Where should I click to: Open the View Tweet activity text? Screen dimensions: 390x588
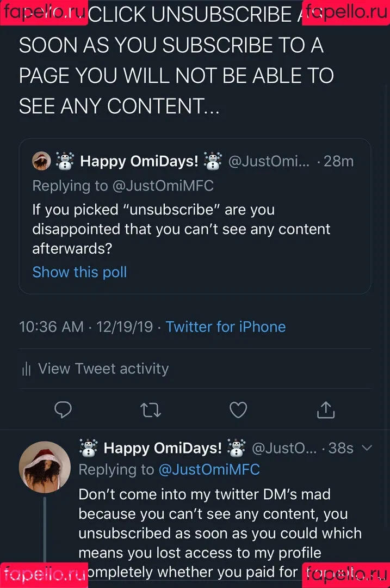point(103,369)
